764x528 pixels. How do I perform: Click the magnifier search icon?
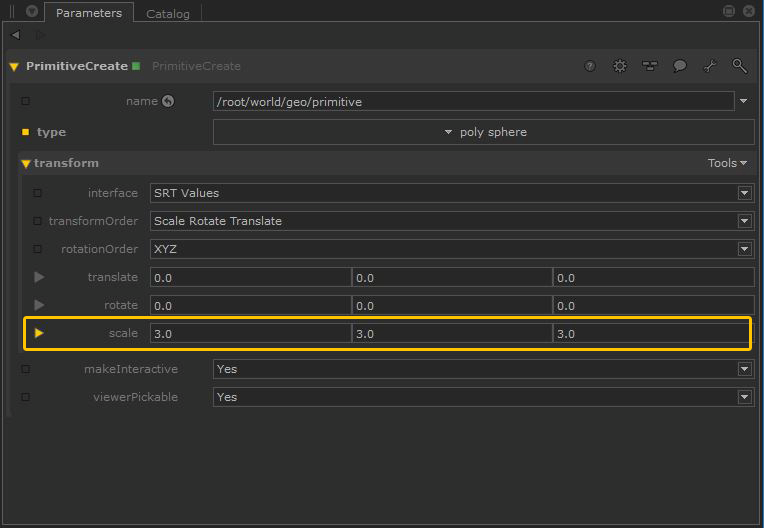point(740,66)
